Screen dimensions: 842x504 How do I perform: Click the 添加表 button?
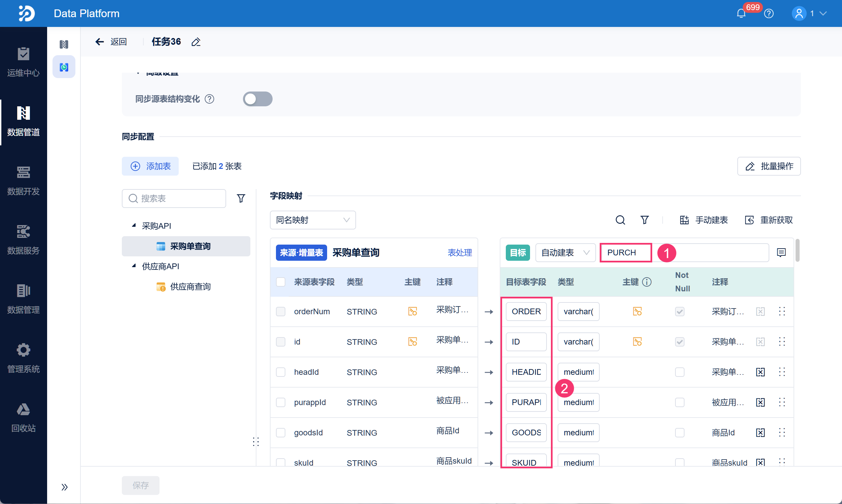tap(150, 166)
